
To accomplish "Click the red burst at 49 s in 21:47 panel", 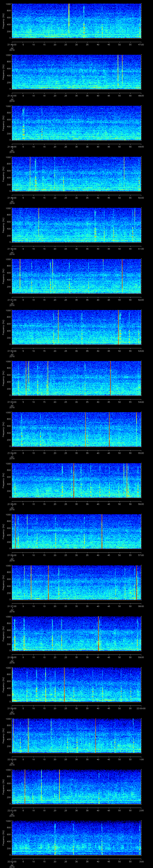I will (118, 71).
